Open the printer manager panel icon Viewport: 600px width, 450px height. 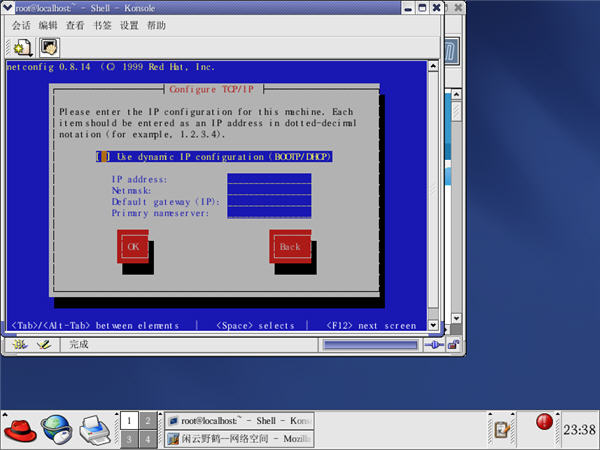click(95, 430)
